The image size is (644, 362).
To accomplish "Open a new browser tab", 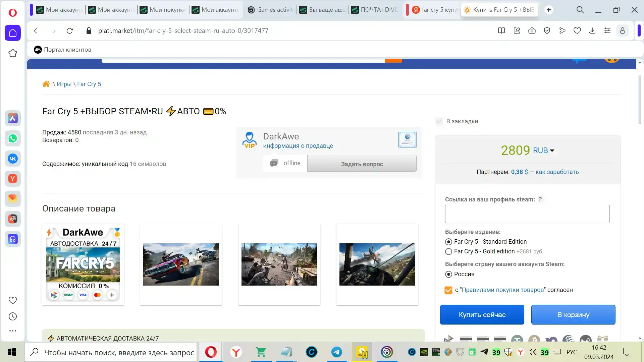I will 549,10.
